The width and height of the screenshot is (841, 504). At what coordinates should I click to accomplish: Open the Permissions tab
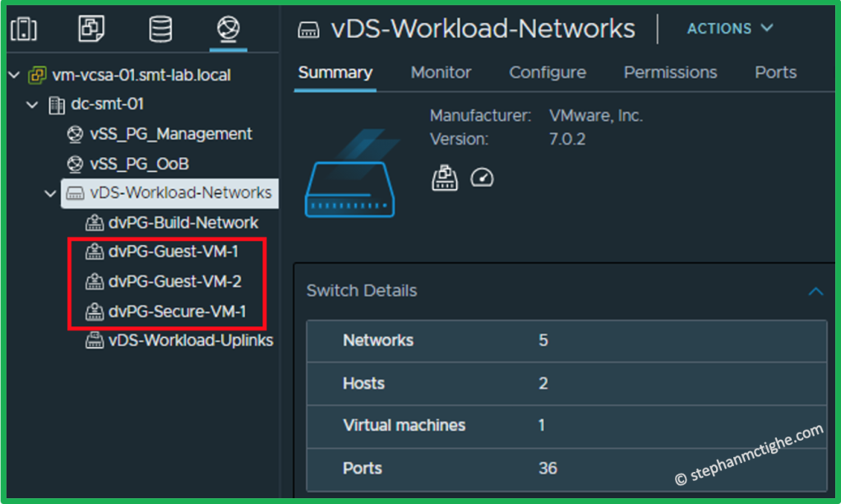coord(670,72)
